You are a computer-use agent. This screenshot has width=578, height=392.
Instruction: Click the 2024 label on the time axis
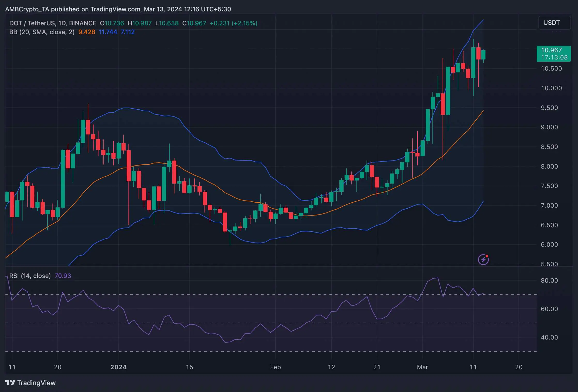pos(119,367)
